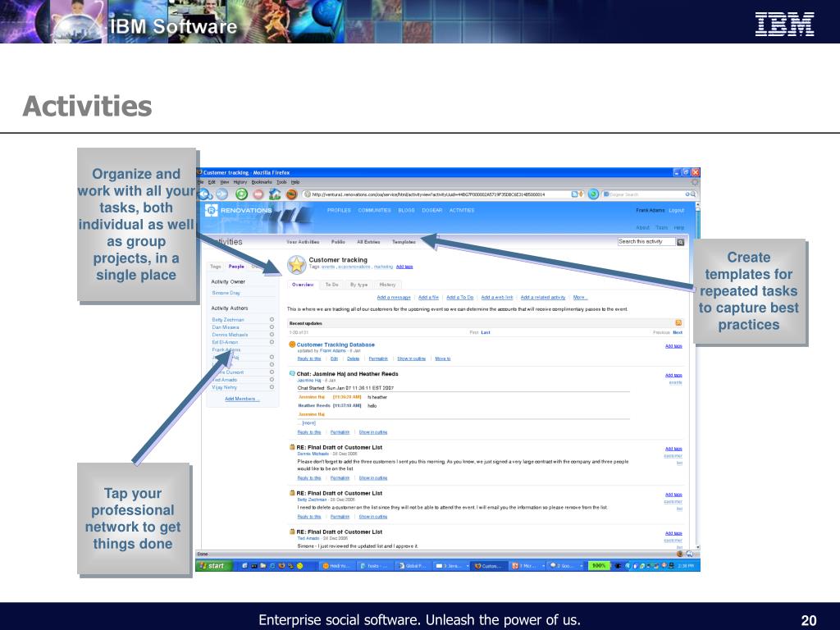The width and height of the screenshot is (840, 630).
Task: Go to the browser Home page icon
Action: (275, 194)
